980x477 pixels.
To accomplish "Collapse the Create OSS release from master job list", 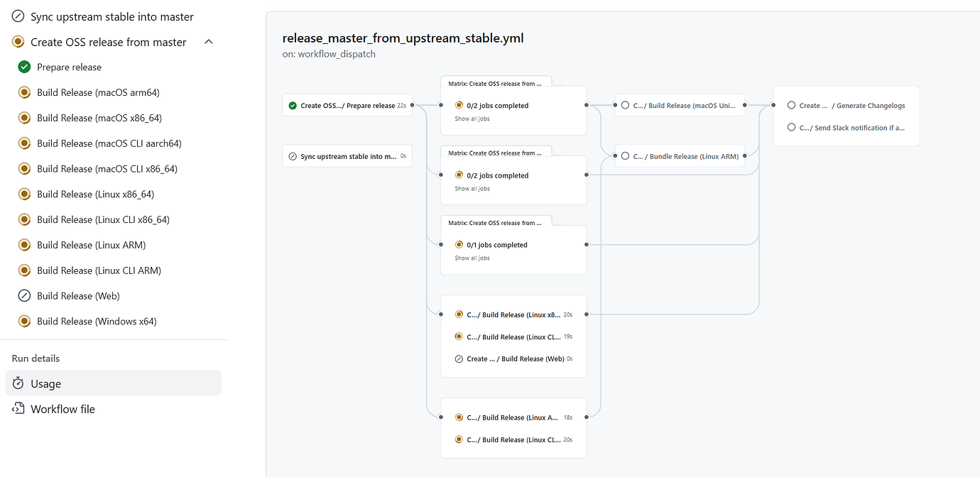I will (209, 42).
